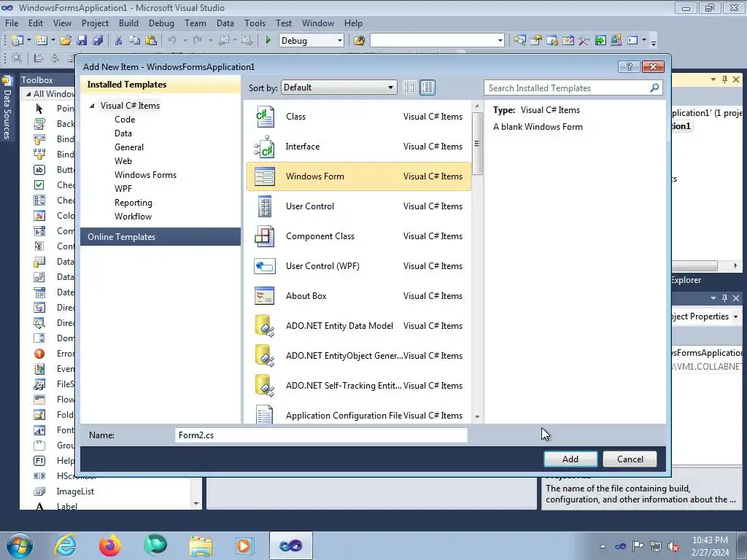Click the template list vertical scrollbar thumb
Screen dimensions: 747x560
(x=477, y=144)
